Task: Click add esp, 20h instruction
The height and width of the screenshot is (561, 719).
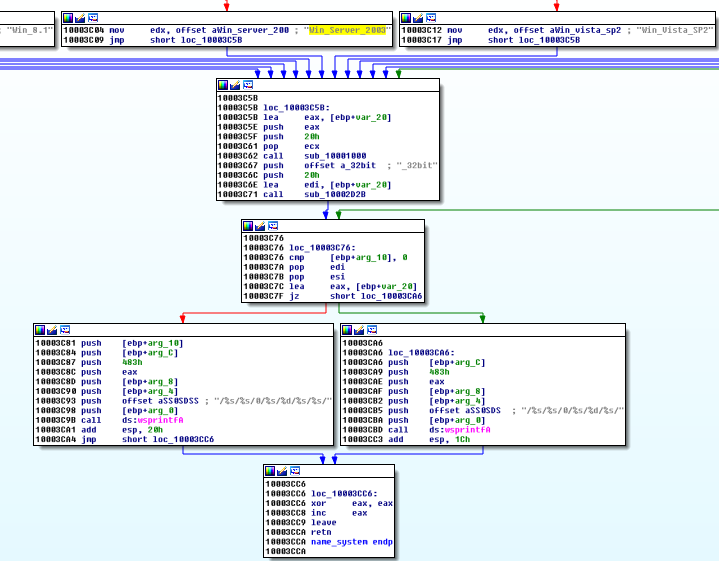Action: coord(122,430)
